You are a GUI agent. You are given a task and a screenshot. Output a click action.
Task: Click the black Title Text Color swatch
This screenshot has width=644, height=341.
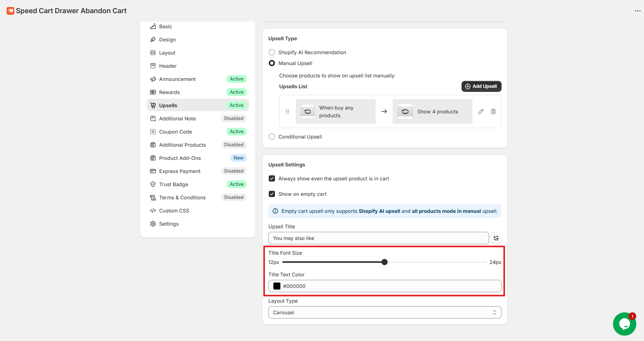(277, 286)
